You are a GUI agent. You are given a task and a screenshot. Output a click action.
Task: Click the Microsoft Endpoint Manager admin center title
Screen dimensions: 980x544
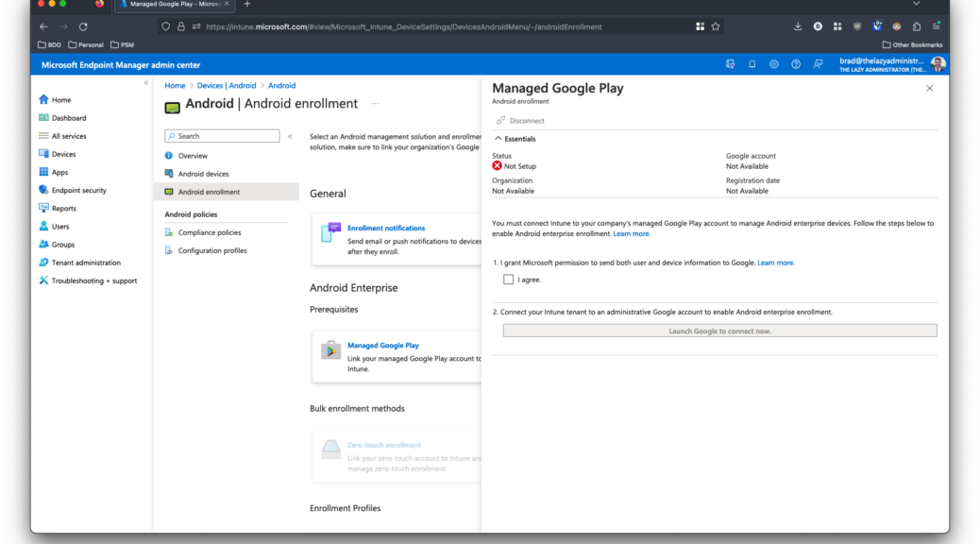(121, 65)
